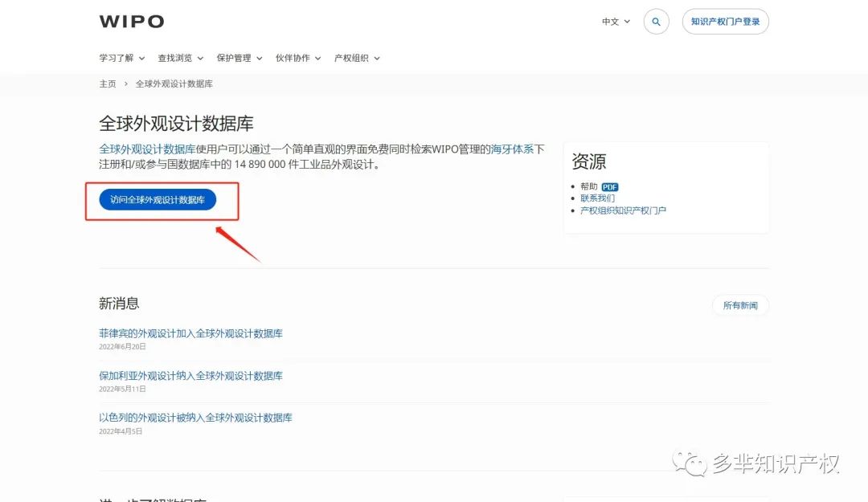The image size is (868, 502).
Task: Click the 新消息 heading
Action: [x=119, y=304]
